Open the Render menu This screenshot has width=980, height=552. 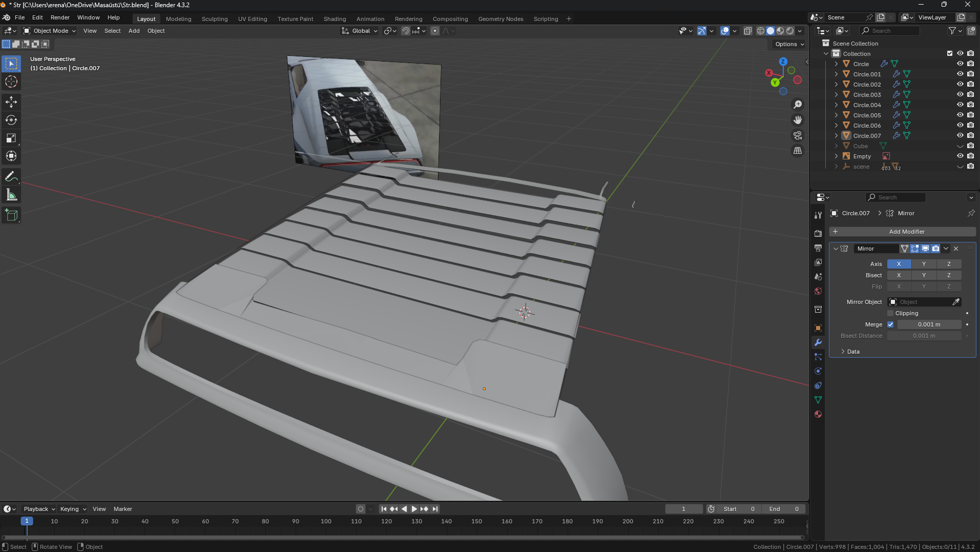tap(60, 17)
